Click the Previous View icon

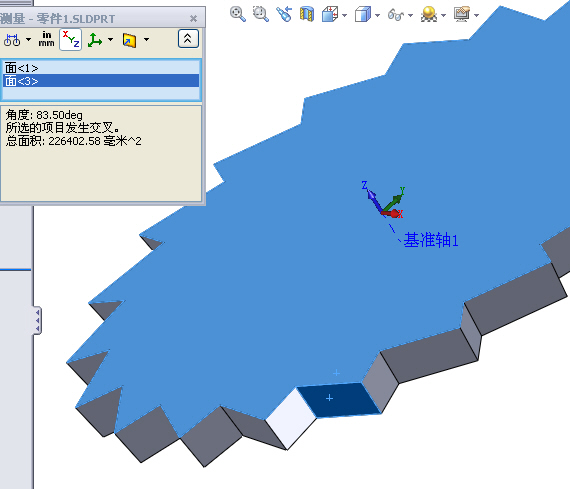(x=284, y=15)
